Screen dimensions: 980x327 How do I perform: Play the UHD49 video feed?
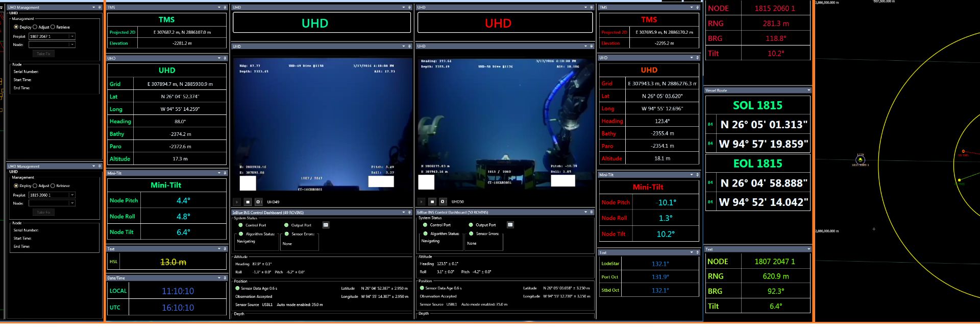tap(236, 202)
